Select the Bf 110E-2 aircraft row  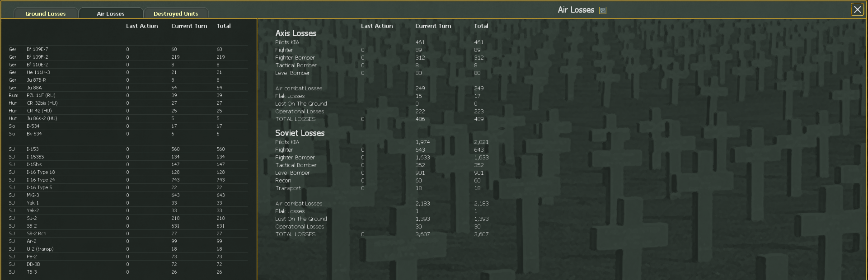click(x=128, y=65)
